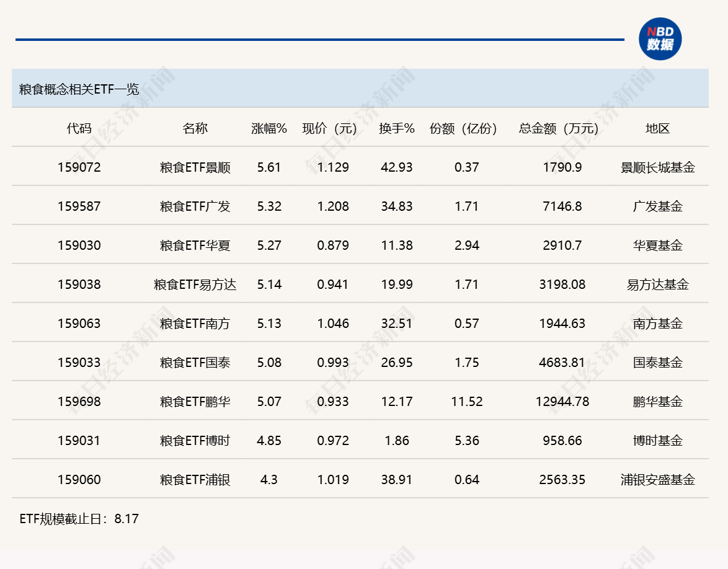Screen dimensions: 728x569
Task: Click price 0.941 for 易方达
Action: tap(333, 284)
